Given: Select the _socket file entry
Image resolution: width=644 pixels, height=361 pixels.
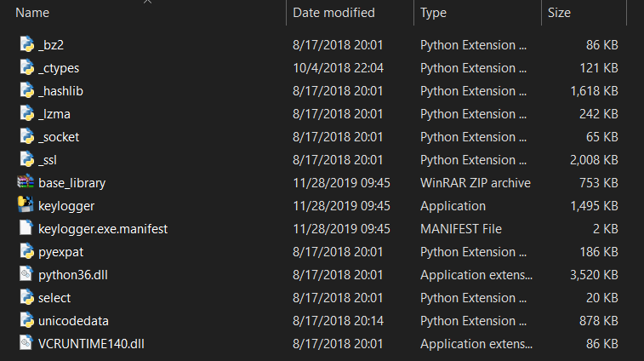Looking at the screenshot, I should [x=59, y=137].
